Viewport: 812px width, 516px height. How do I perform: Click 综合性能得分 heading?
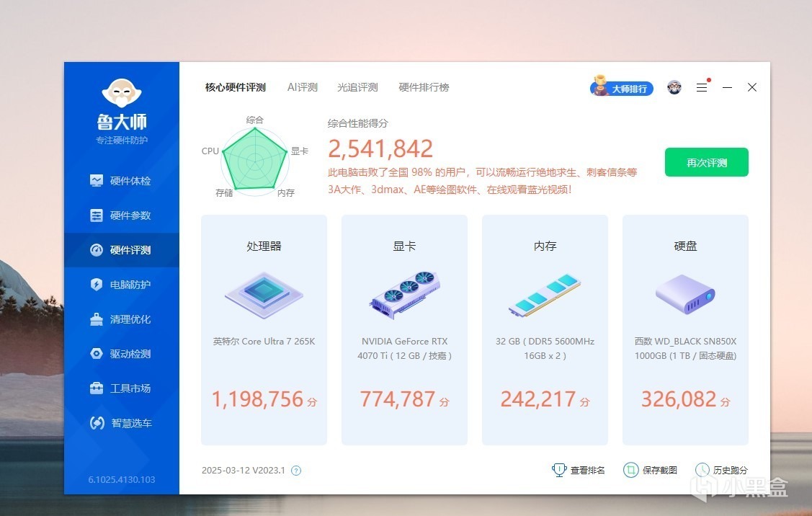(x=358, y=123)
